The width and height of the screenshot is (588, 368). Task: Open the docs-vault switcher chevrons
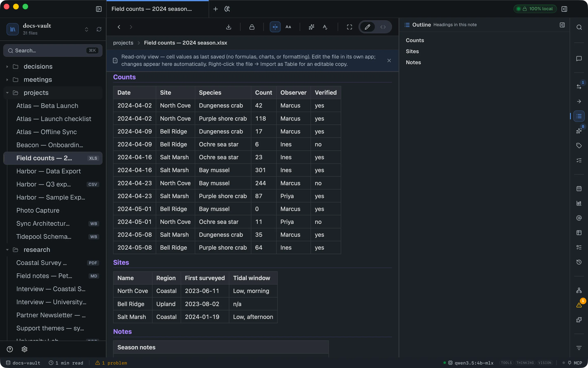click(x=87, y=29)
